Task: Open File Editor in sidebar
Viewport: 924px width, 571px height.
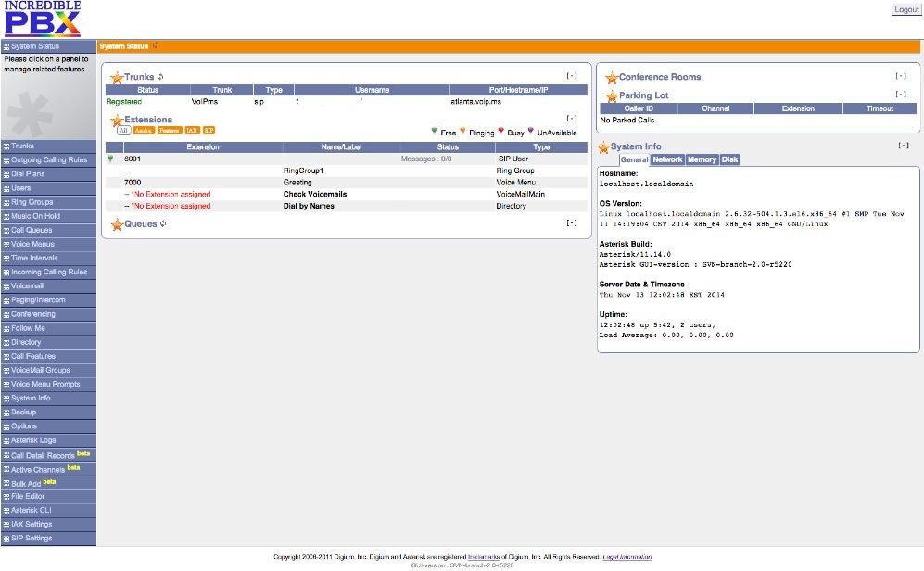Action: [48, 497]
